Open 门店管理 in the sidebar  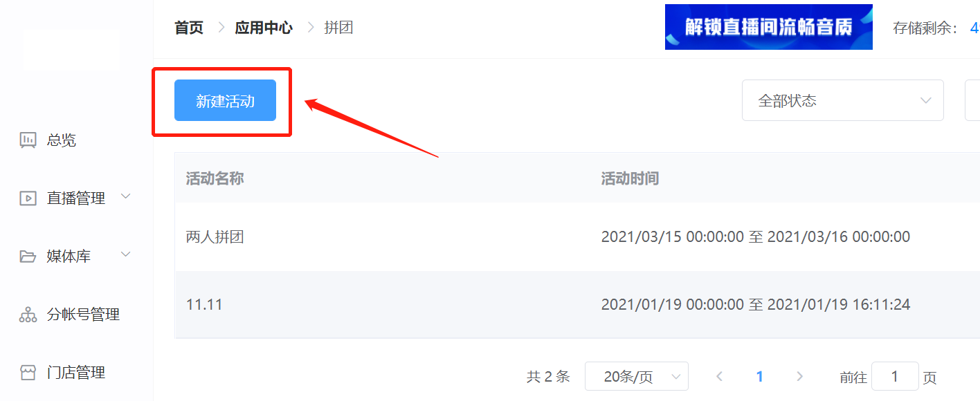coord(77,373)
